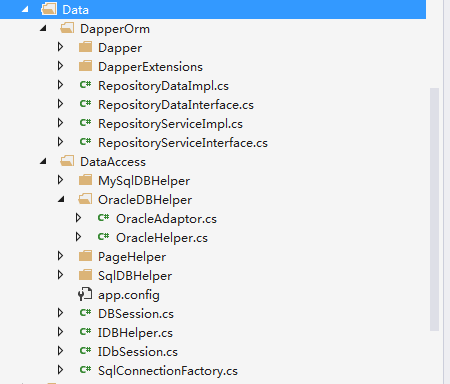
Task: Click the C# icon next to SqlConnectionFactory.cs
Action: tap(85, 370)
